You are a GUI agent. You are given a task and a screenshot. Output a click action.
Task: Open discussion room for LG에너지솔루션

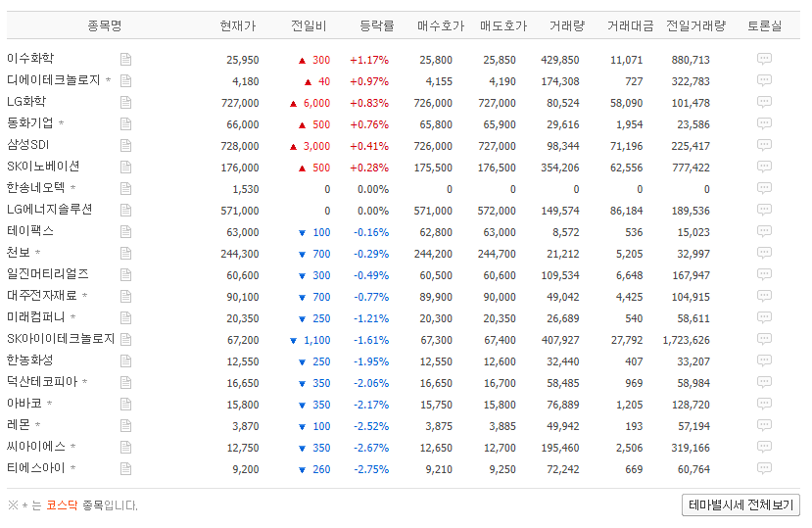coord(764,210)
